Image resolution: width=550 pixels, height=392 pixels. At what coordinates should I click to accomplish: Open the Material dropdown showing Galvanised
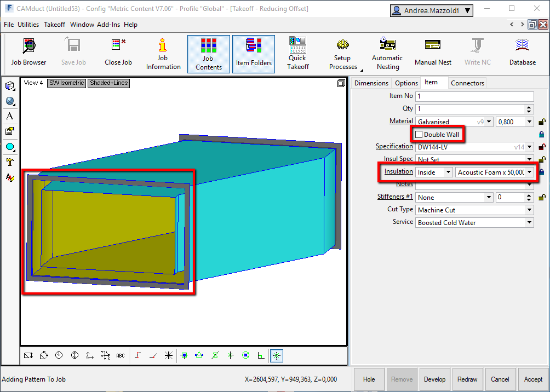point(488,122)
